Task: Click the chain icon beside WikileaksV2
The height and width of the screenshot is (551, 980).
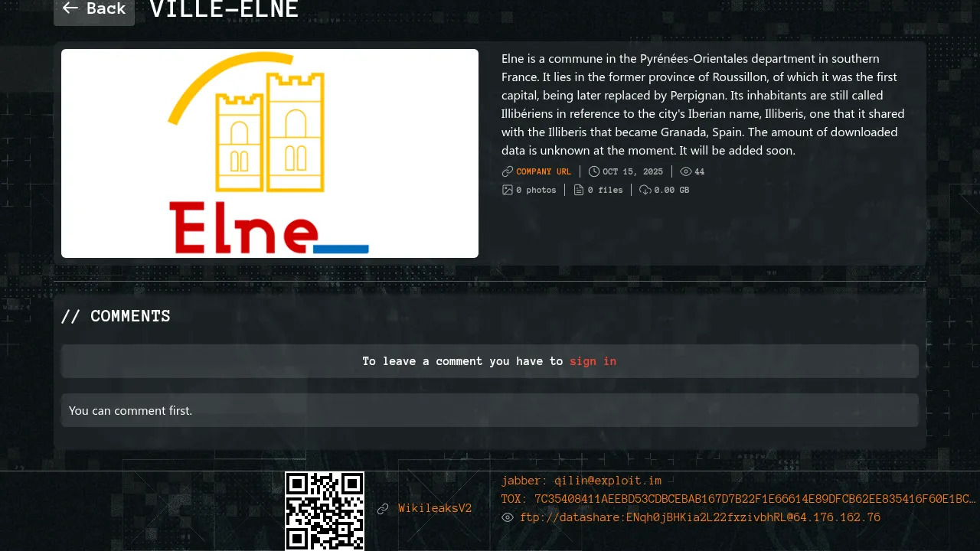Action: (x=383, y=509)
